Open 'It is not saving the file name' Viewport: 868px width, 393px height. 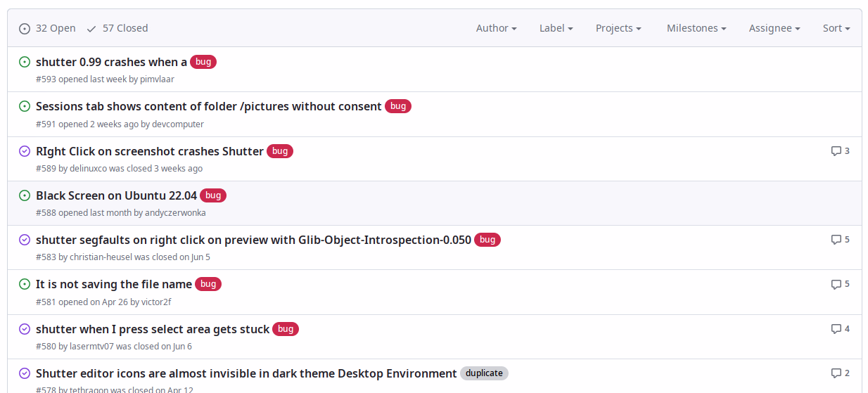click(114, 284)
